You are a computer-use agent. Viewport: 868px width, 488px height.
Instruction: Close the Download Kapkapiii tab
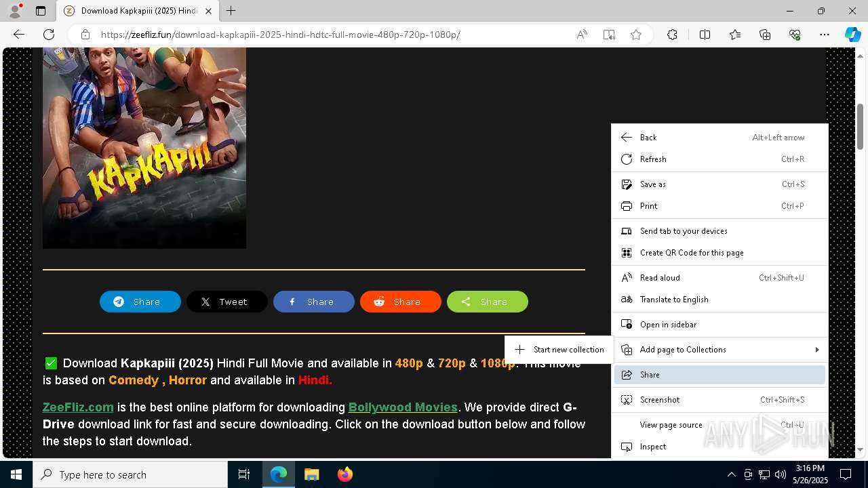pyautogui.click(x=208, y=11)
